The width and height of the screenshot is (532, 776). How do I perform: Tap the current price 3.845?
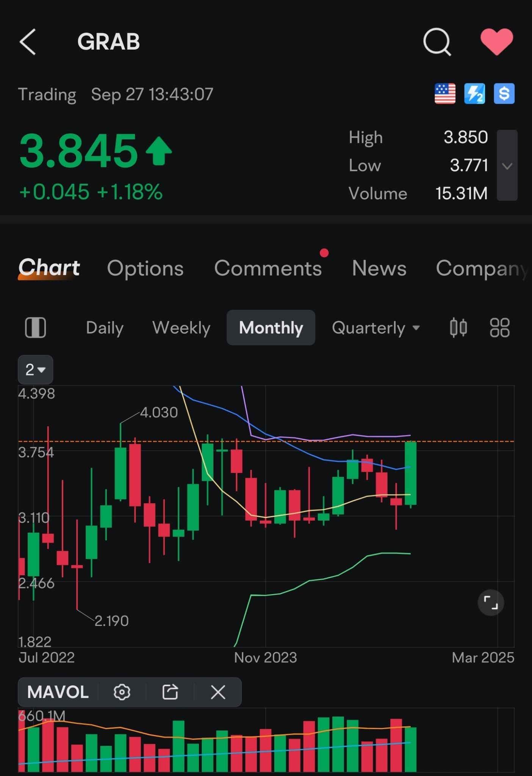(78, 151)
